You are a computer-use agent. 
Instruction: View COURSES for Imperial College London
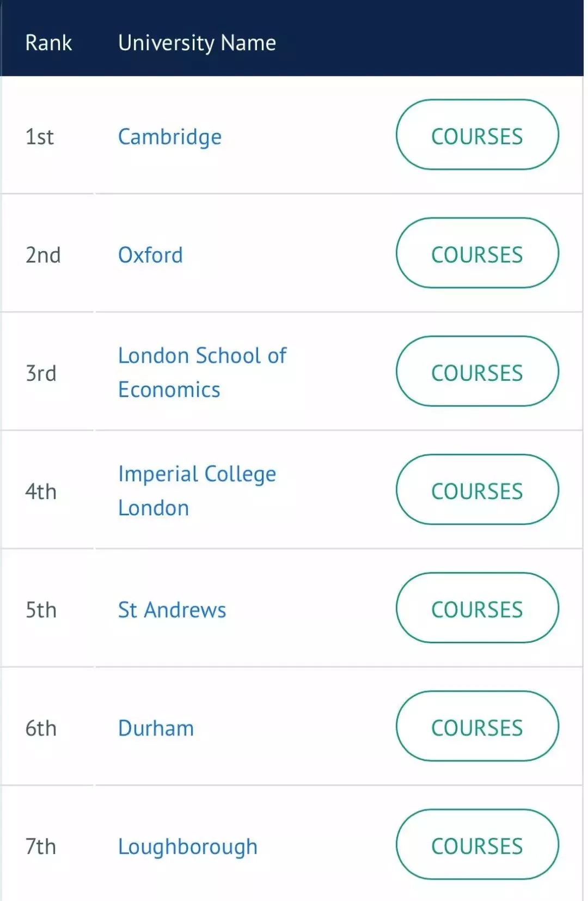point(477,489)
